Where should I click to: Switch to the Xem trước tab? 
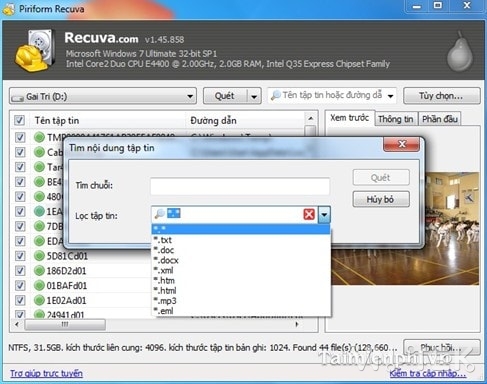coord(350,118)
